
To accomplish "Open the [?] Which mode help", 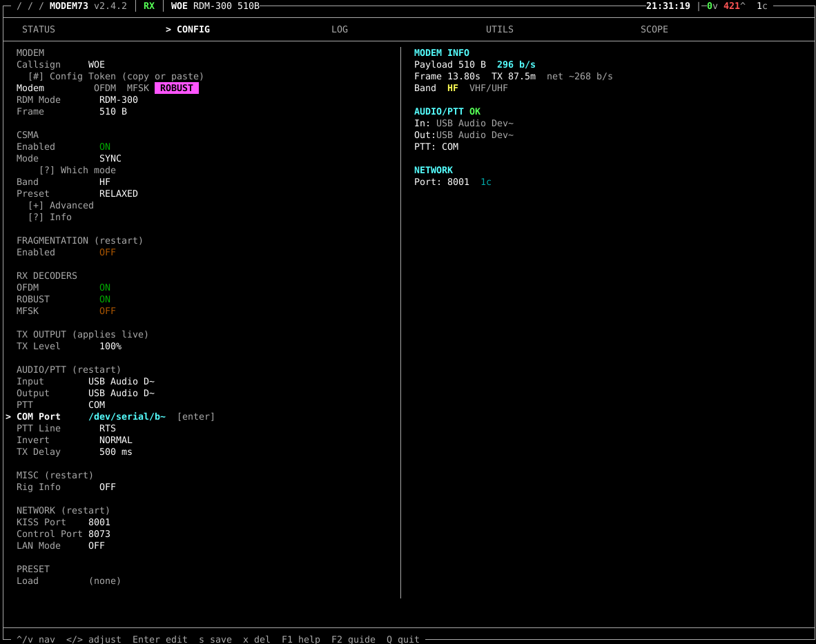I will click(77, 170).
